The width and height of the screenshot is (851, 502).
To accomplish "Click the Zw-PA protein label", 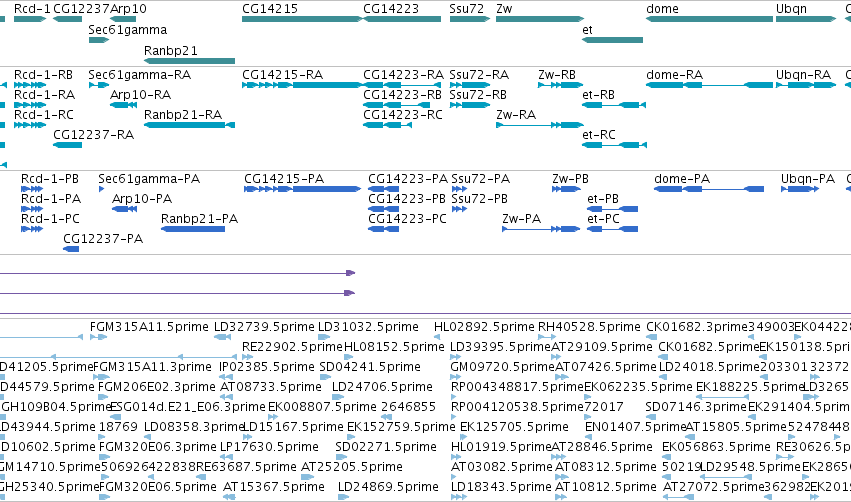I will [522, 219].
